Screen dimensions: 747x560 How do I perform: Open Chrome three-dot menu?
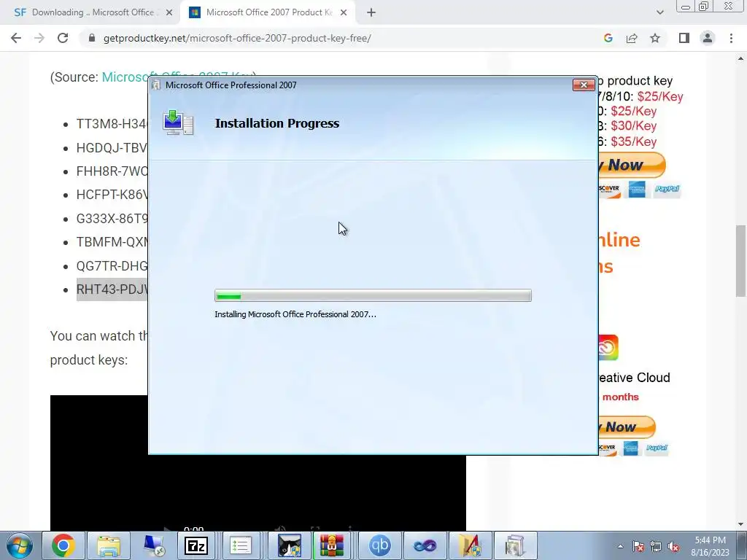pos(731,38)
